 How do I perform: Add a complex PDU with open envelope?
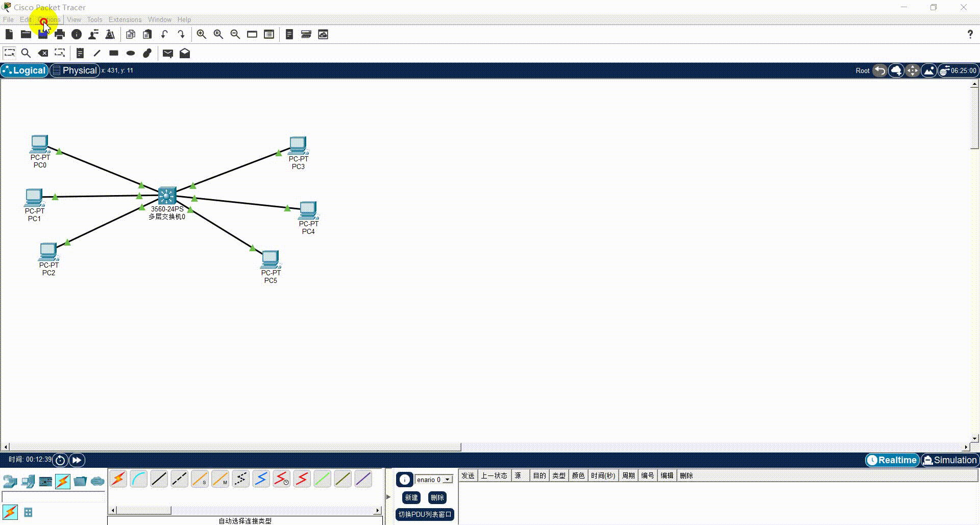(185, 53)
